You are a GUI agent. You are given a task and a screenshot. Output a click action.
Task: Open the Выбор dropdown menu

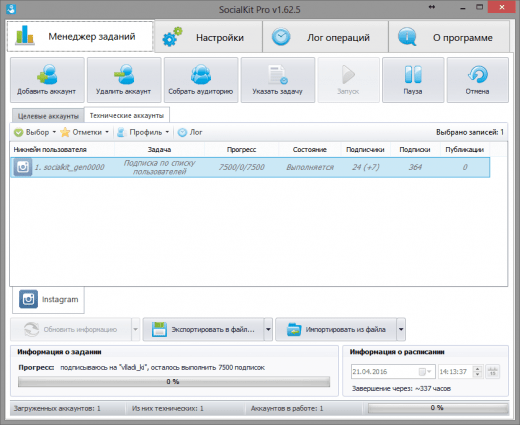[x=35, y=132]
